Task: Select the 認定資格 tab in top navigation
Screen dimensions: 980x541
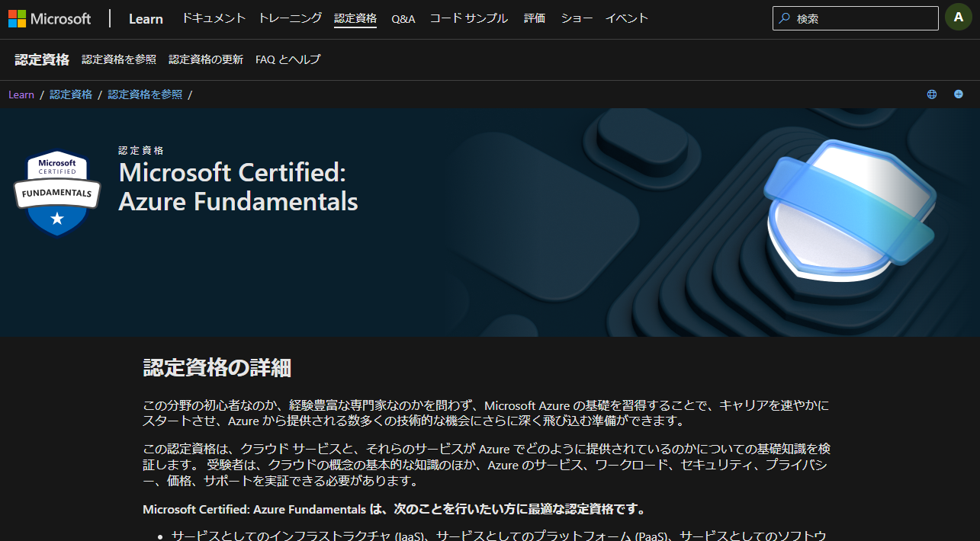Action: pos(355,18)
